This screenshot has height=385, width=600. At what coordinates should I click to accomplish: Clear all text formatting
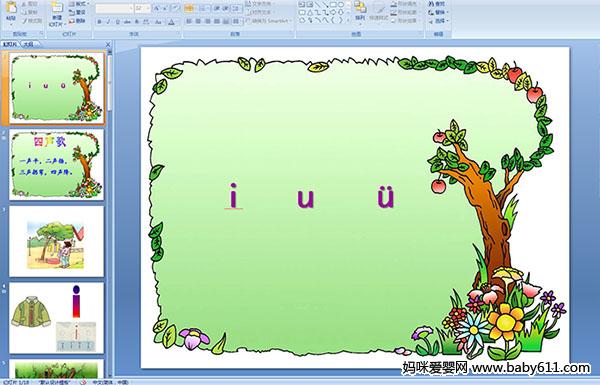click(176, 8)
